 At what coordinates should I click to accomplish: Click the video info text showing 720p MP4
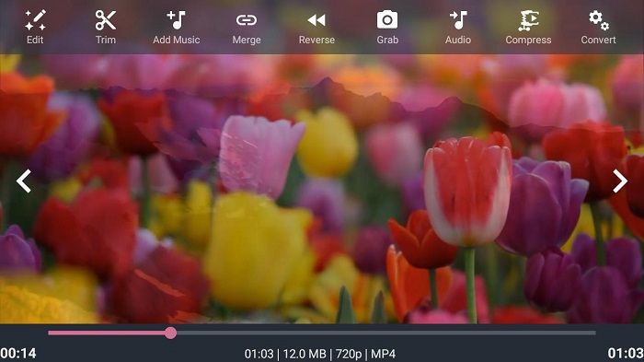[x=320, y=354]
